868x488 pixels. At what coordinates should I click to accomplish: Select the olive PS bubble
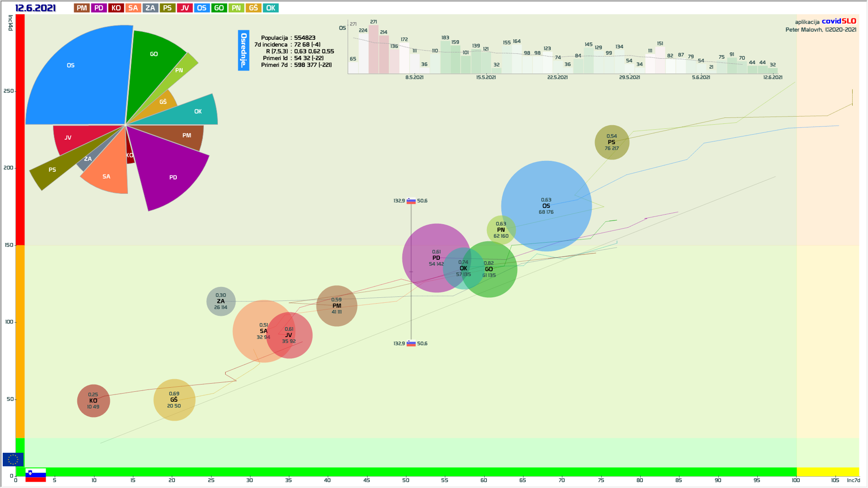612,142
